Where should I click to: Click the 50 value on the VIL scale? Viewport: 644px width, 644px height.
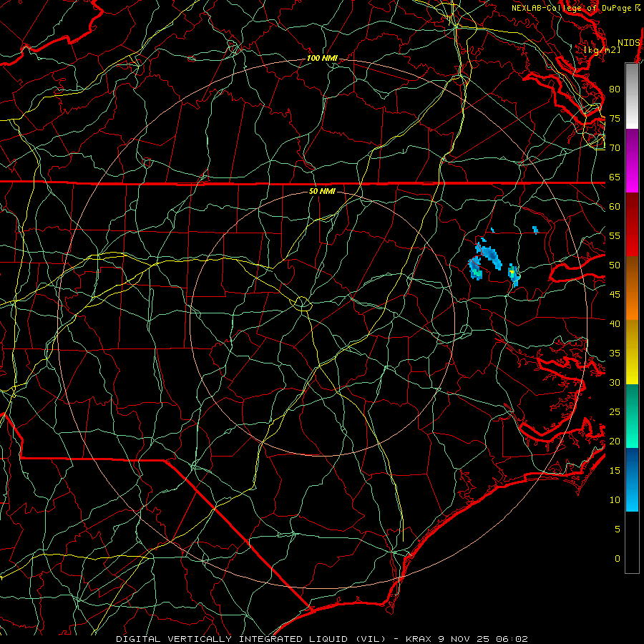pyautogui.click(x=615, y=265)
